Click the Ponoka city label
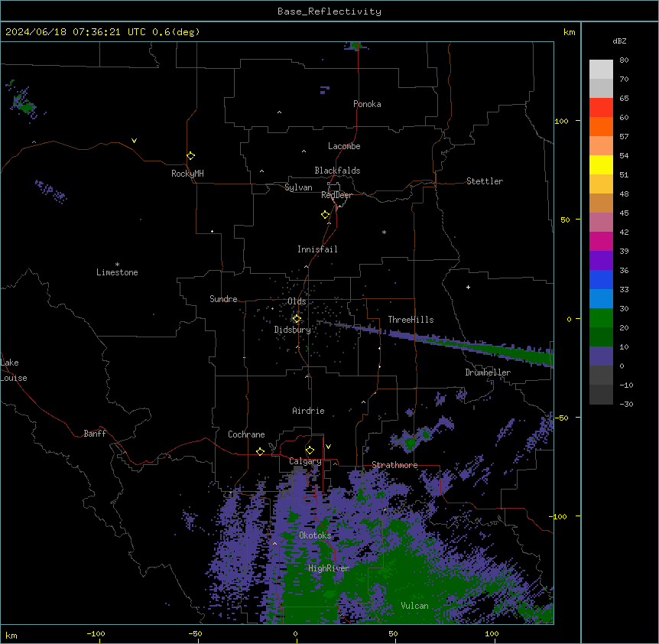This screenshot has height=644, width=659. tap(367, 104)
